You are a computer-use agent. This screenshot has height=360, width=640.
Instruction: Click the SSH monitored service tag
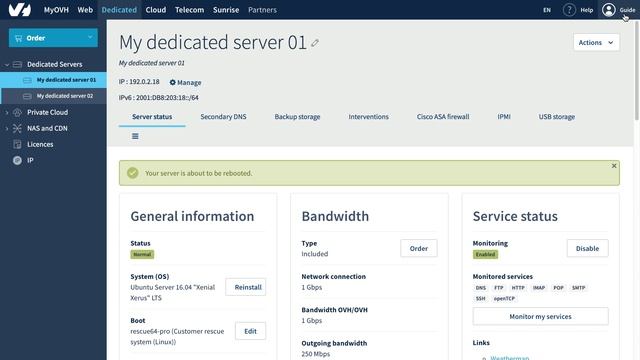tap(480, 298)
